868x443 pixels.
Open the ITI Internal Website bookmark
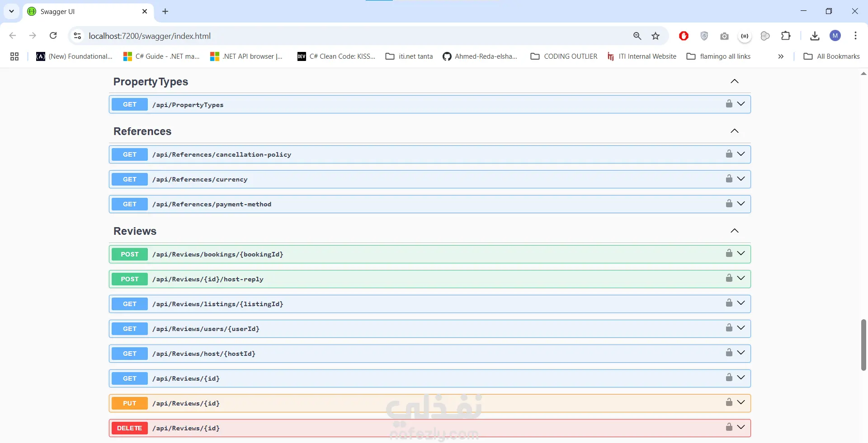click(x=642, y=56)
